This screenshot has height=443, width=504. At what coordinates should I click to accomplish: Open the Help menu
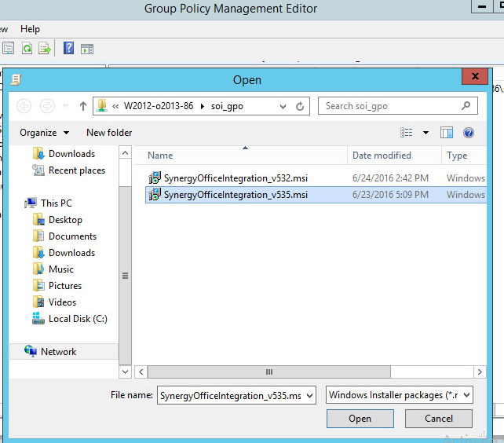[x=30, y=29]
